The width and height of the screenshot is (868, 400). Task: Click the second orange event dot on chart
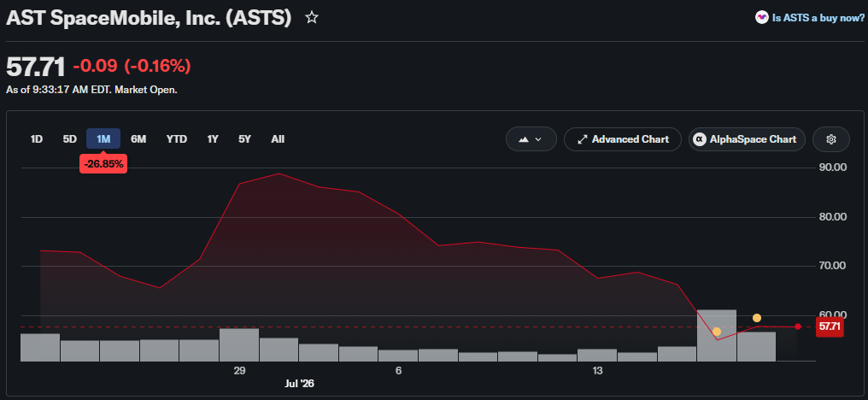click(x=757, y=318)
